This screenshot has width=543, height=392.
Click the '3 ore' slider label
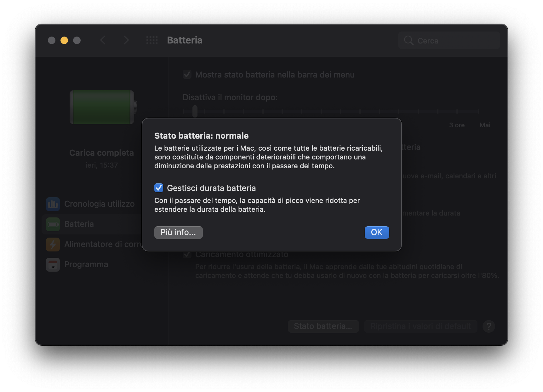click(457, 125)
